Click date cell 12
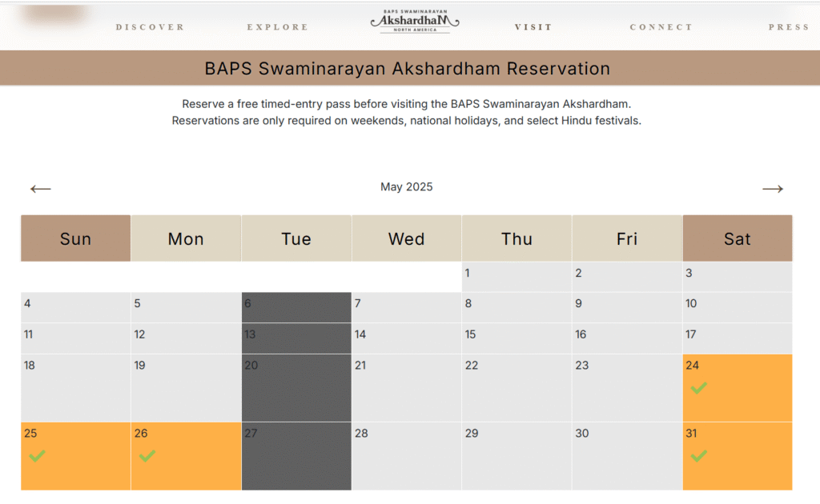820x504 pixels. pos(186,338)
